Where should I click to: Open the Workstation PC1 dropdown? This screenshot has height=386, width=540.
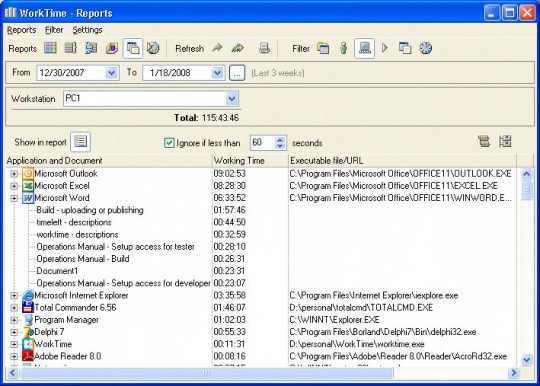point(232,99)
